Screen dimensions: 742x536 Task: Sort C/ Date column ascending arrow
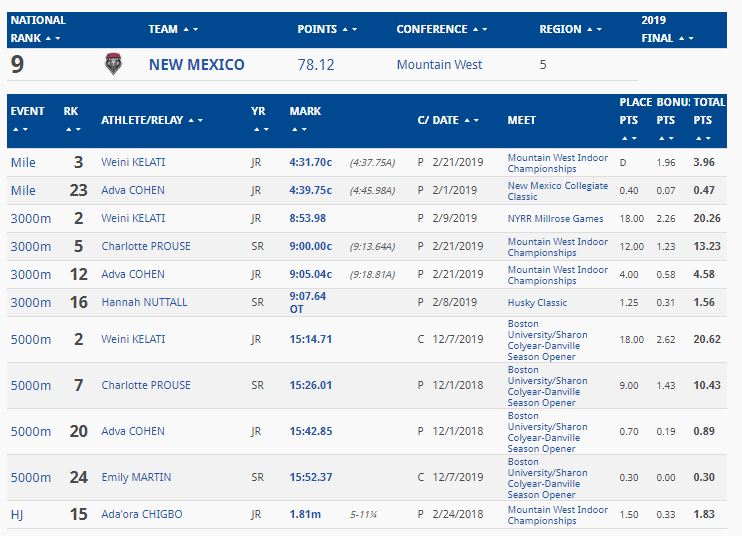coord(467,120)
